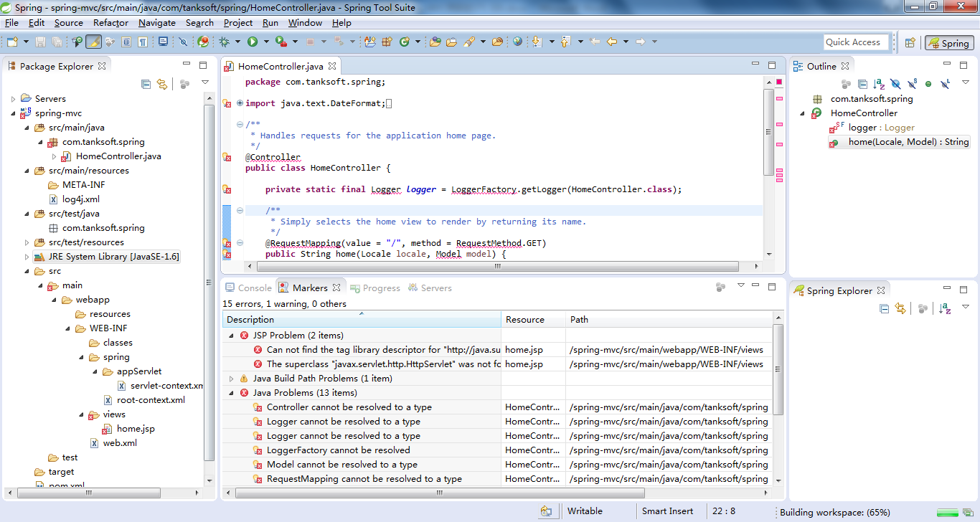
Task: Click the Open Perspective icon
Action: [910, 42]
